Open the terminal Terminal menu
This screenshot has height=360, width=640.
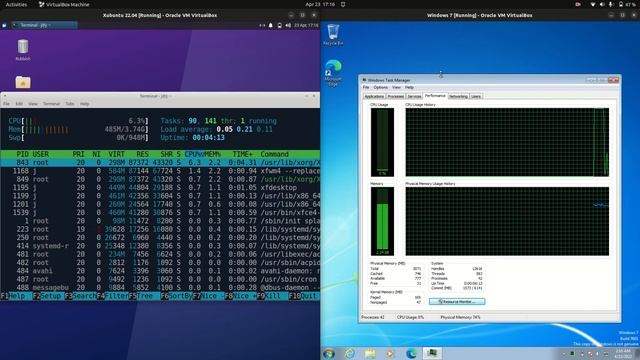click(x=51, y=104)
